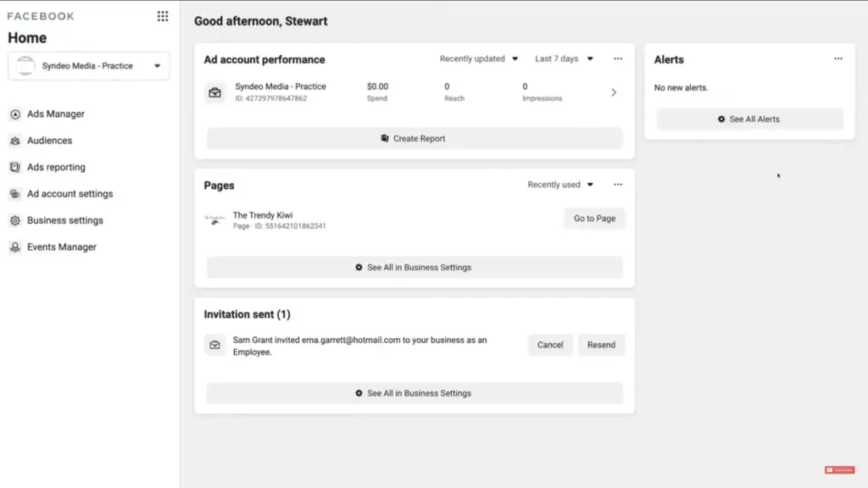
Task: Cancel the invitation to ema.garrett@hotmail.com
Action: [549, 345]
